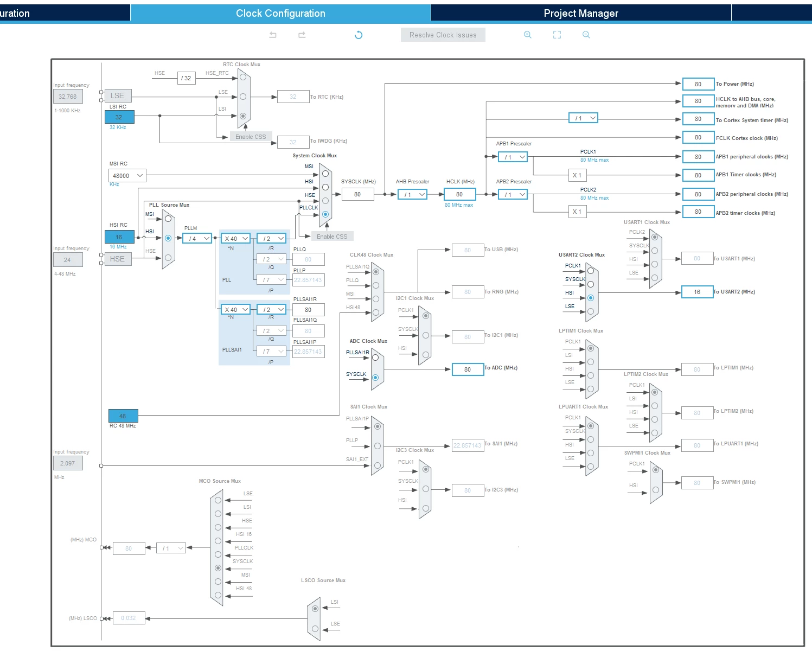Click the Resolve Clock Issues button
Viewport: 812px width, 651px height.
443,35
